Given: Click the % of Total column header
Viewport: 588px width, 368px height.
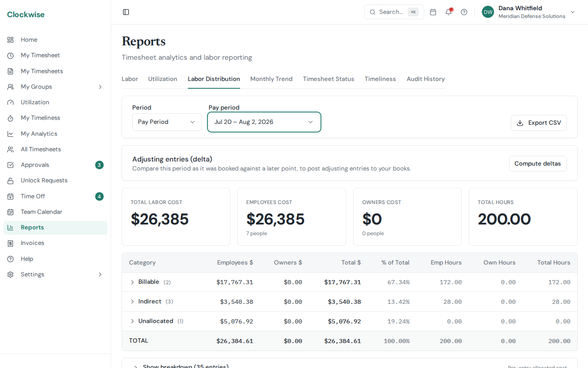Looking at the screenshot, I should [395, 263].
